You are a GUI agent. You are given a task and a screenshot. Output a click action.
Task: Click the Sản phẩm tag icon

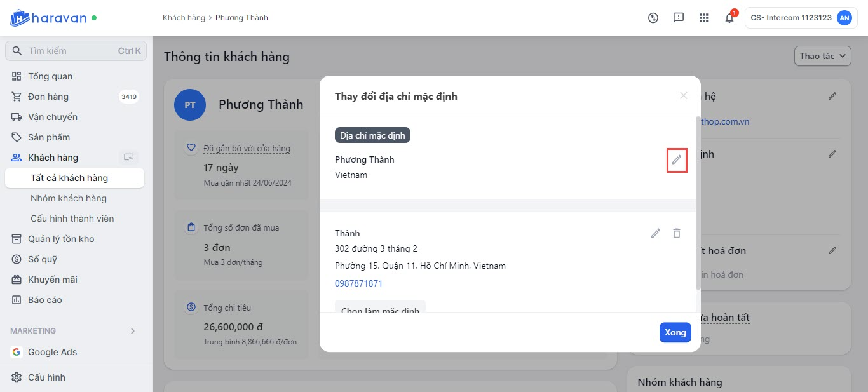pyautogui.click(x=17, y=137)
